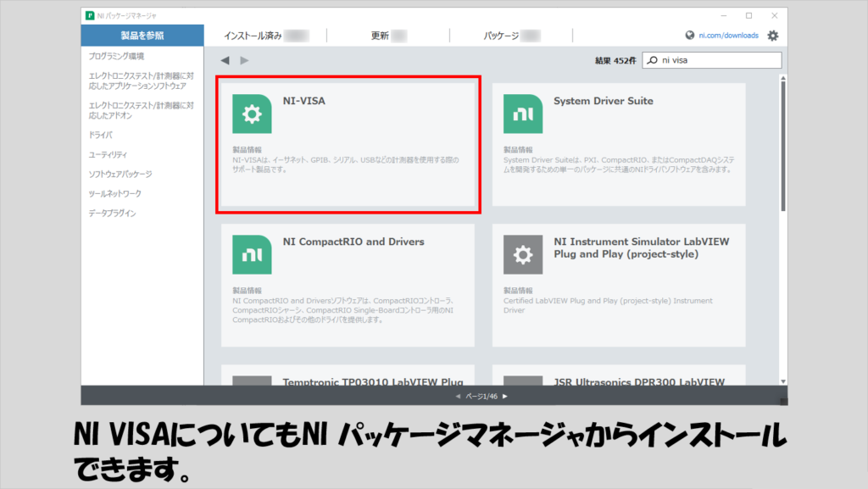The width and height of the screenshot is (868, 489).
Task: Click the NI-VISA product description text
Action: [346, 165]
